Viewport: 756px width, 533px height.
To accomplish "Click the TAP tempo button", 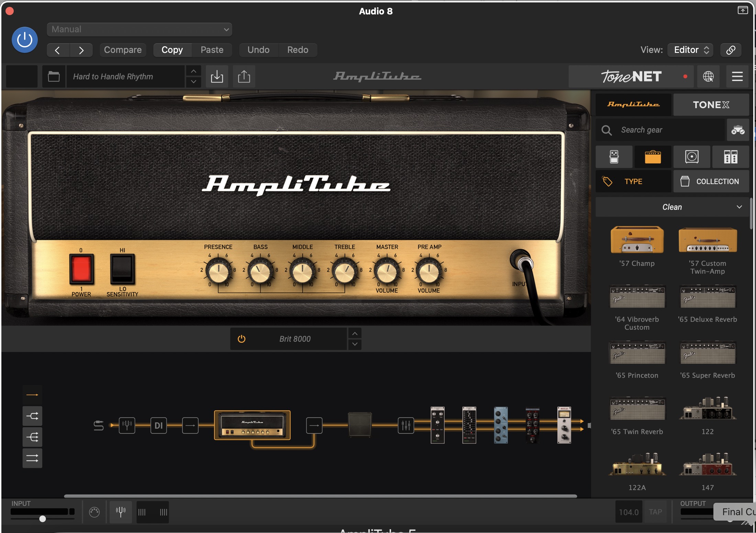I will [655, 512].
